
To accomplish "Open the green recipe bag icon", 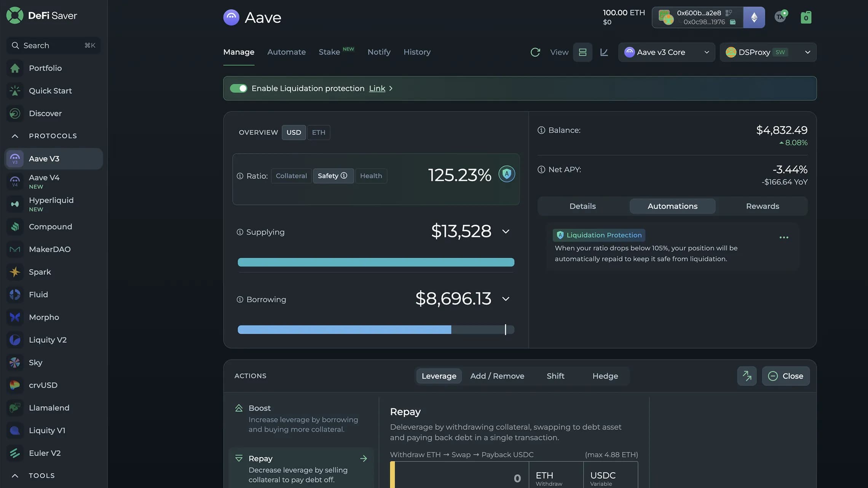I will pos(806,17).
